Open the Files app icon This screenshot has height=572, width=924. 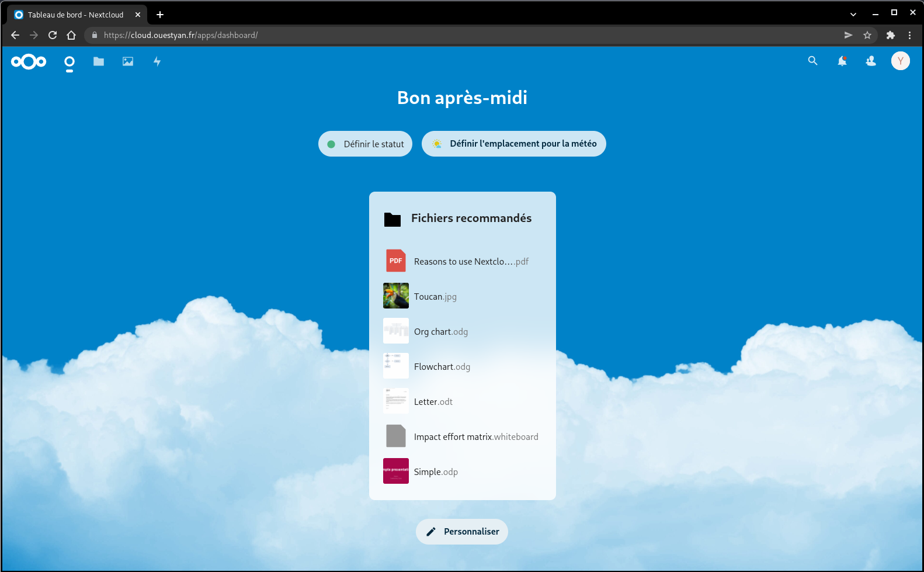coord(99,61)
